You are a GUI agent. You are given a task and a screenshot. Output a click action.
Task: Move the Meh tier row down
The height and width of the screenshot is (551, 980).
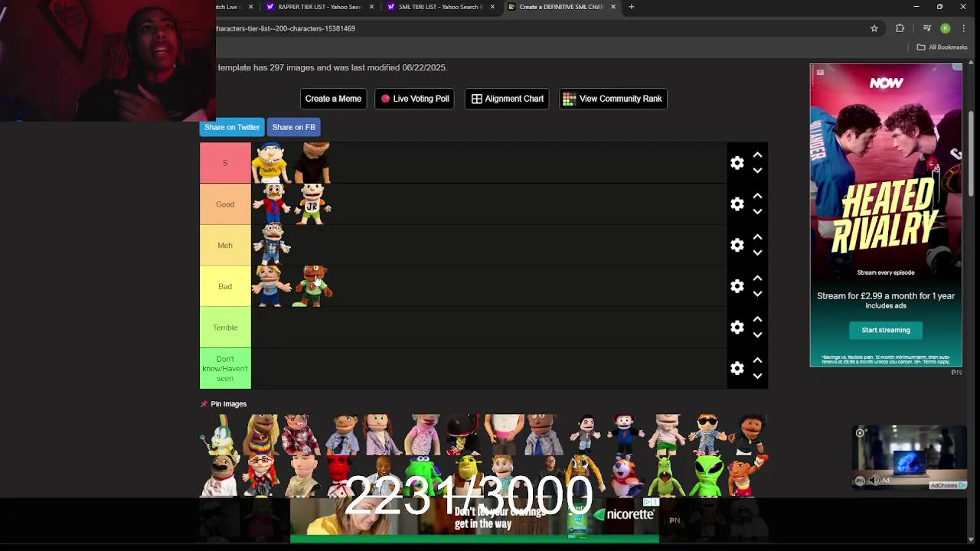point(757,253)
